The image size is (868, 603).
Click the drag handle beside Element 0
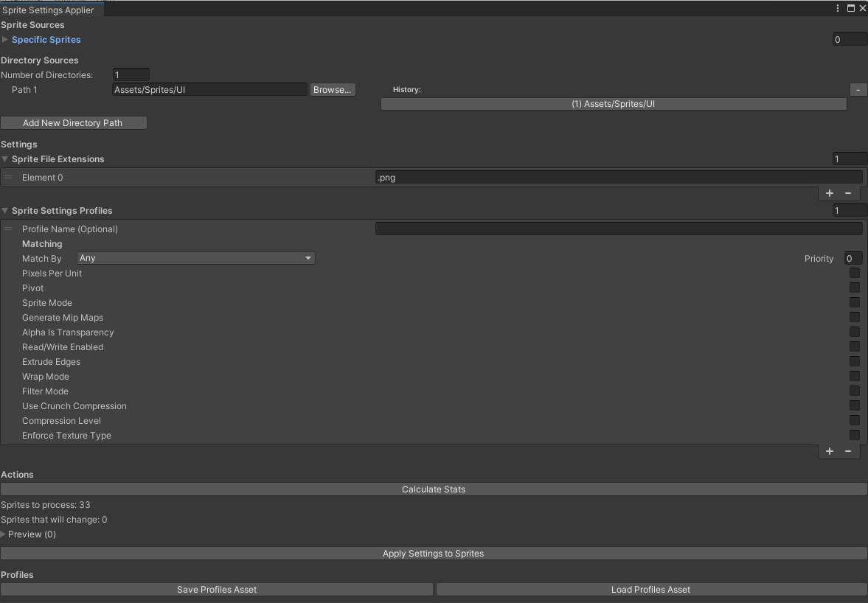[x=9, y=177]
